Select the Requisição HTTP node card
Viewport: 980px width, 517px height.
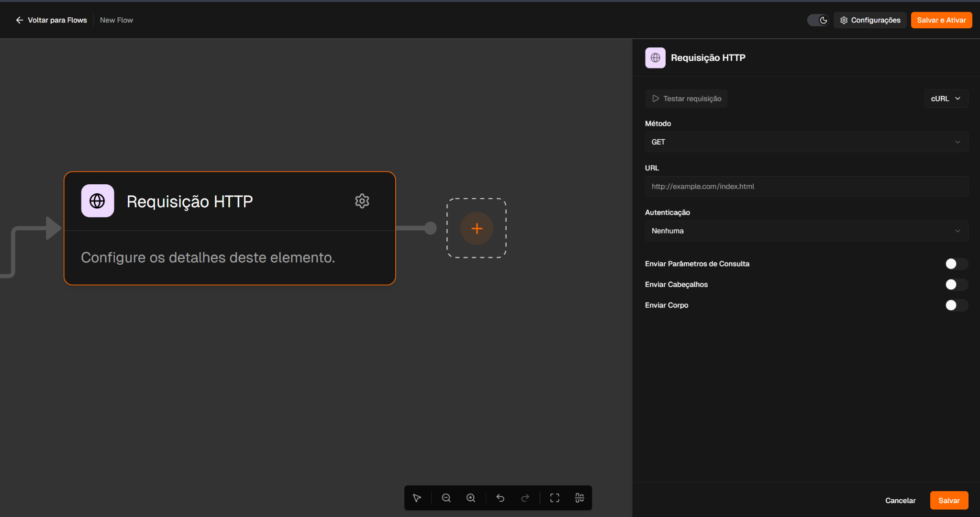(230, 228)
